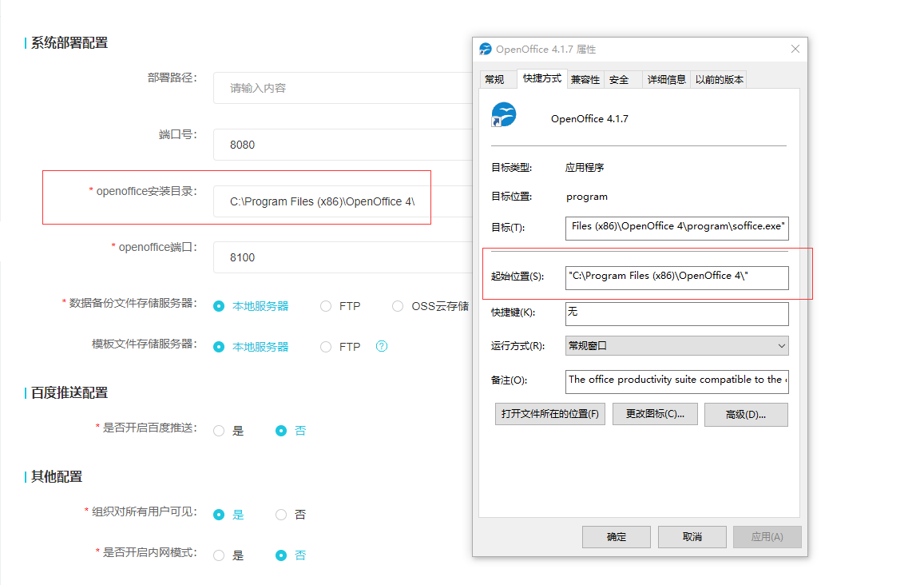924x585 pixels.
Task: Click the 取消 button
Action: [x=692, y=536]
